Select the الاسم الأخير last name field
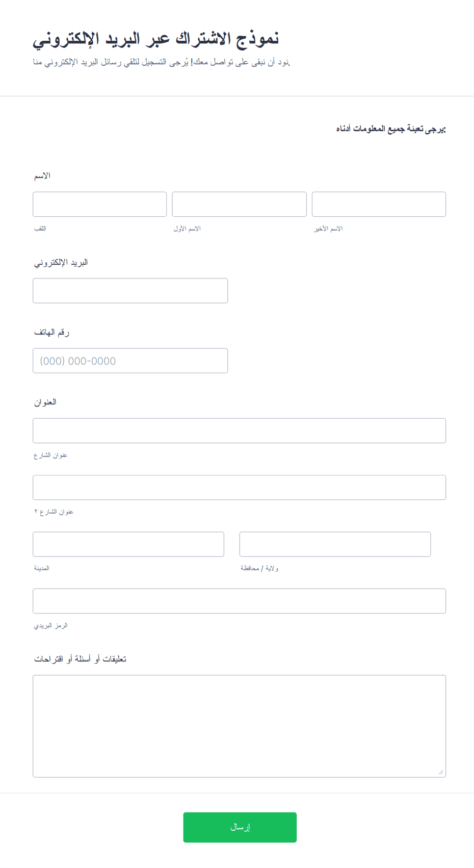Image resolution: width=474 pixels, height=868 pixels. 379,204
